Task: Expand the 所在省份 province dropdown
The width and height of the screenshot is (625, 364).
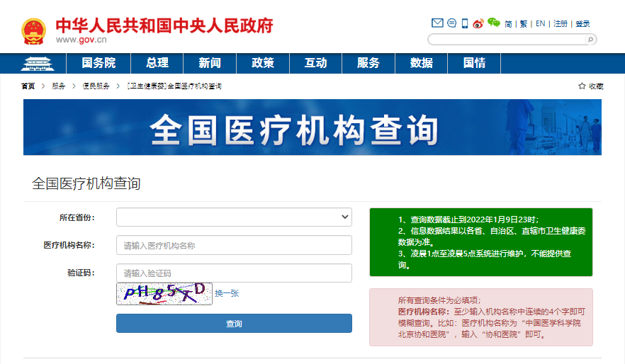Action: pos(234,217)
